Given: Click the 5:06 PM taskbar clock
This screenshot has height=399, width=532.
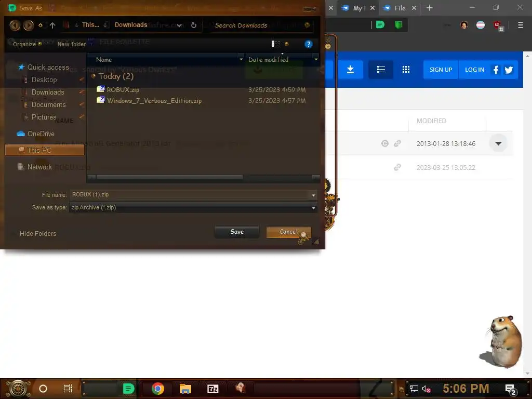Looking at the screenshot, I should (x=465, y=388).
